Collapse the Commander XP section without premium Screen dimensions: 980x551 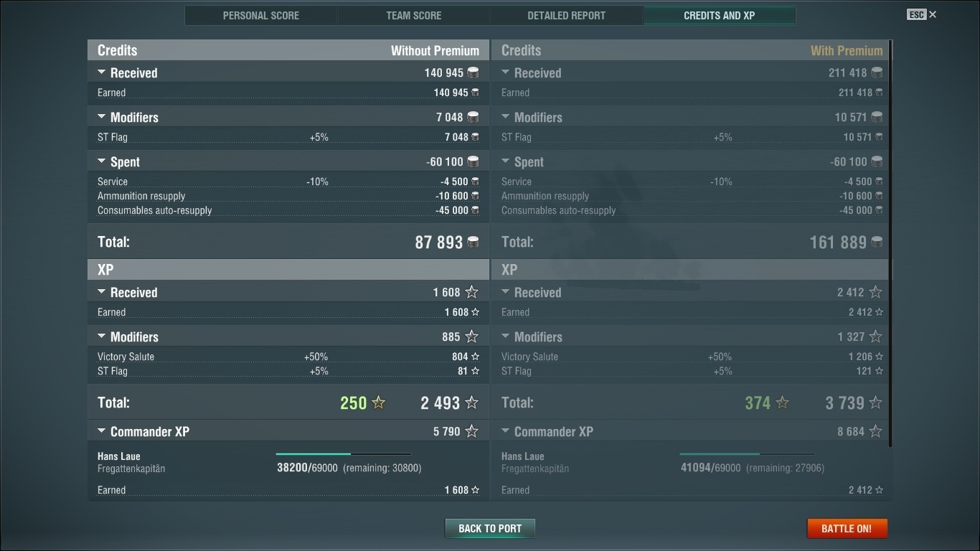pyautogui.click(x=102, y=431)
